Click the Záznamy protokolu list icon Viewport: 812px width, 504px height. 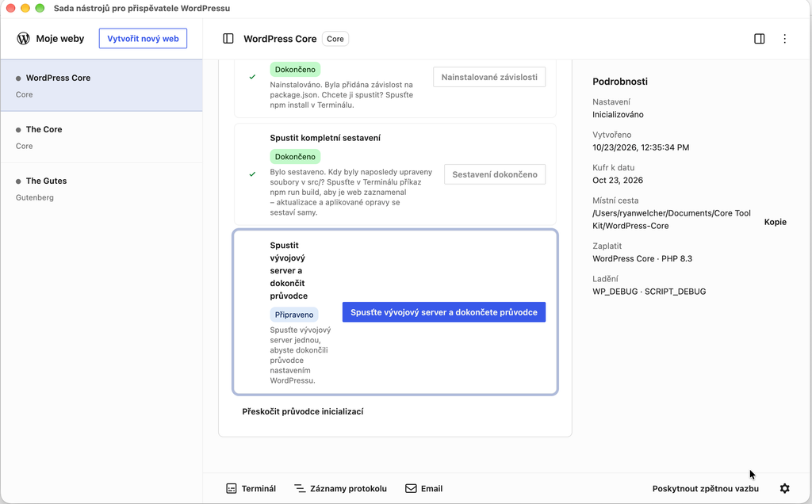click(x=300, y=488)
